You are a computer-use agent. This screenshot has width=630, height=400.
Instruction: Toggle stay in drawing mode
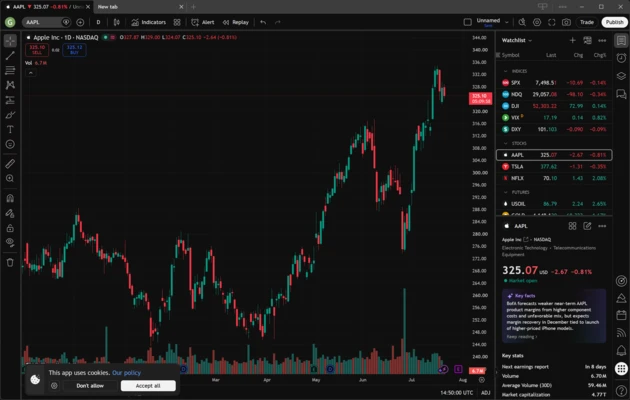click(x=10, y=213)
